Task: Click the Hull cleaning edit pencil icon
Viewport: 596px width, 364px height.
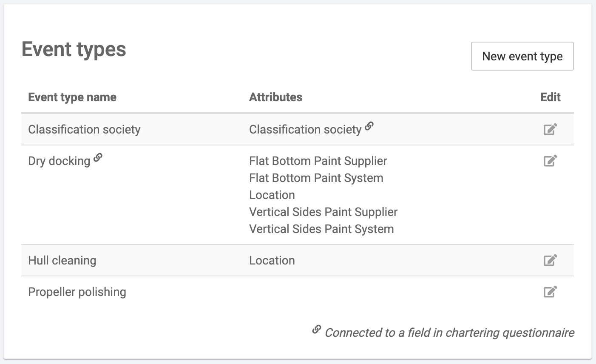Action: tap(550, 260)
